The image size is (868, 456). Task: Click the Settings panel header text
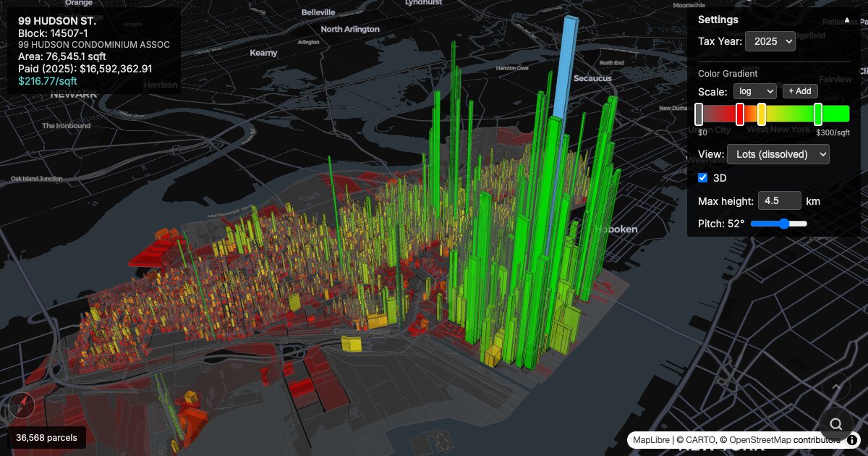click(718, 20)
